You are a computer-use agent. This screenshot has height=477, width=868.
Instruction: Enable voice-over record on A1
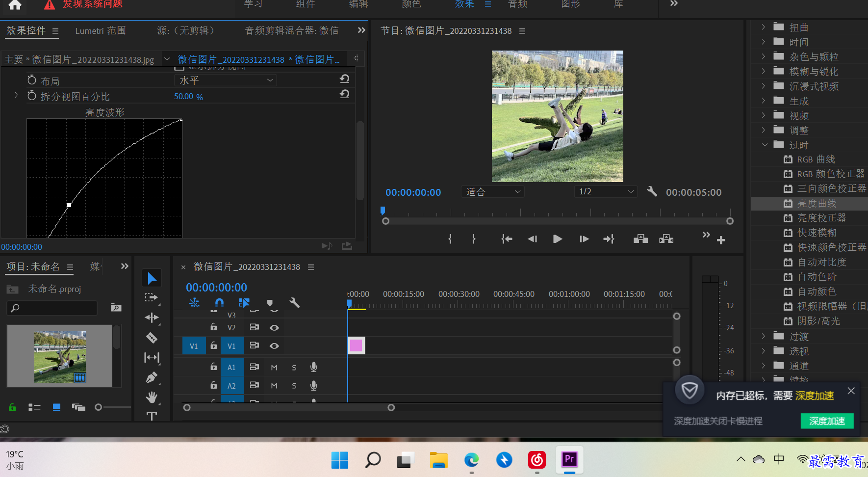coord(314,367)
